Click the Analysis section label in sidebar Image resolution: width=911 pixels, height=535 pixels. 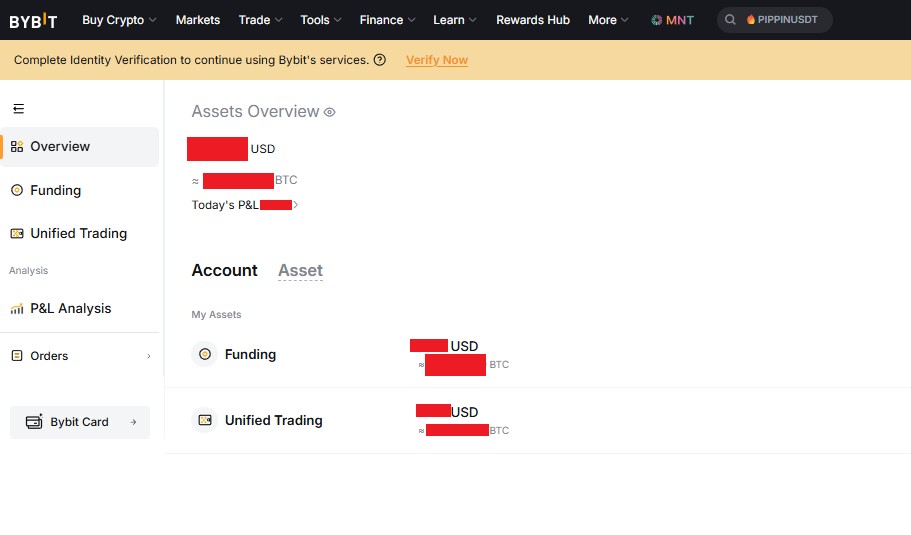28,271
